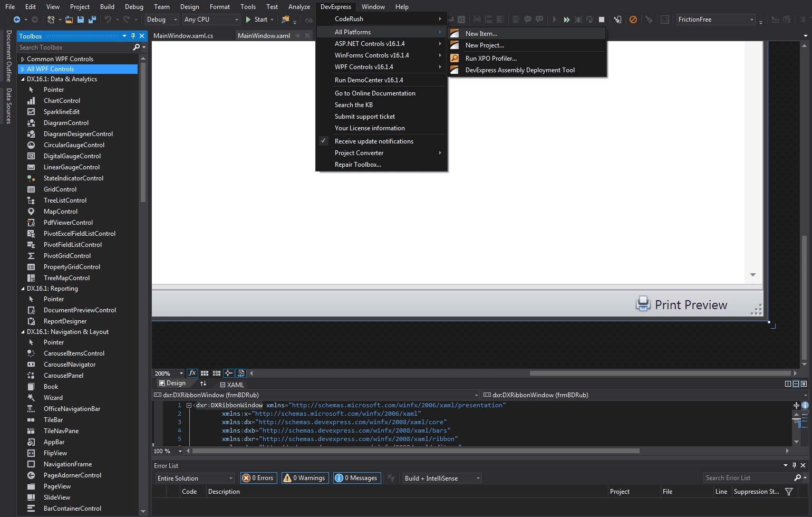Click the Open File folder icon
The width and height of the screenshot is (812, 517).
pos(69,20)
